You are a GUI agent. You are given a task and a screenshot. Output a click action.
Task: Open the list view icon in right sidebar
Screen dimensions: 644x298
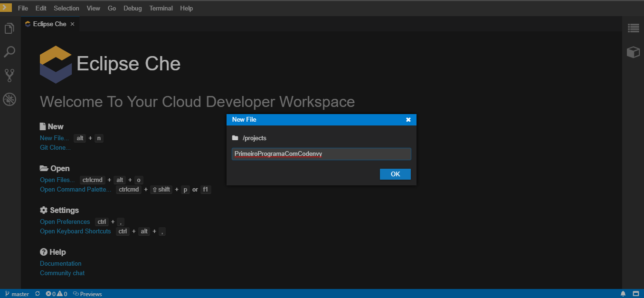pos(633,28)
